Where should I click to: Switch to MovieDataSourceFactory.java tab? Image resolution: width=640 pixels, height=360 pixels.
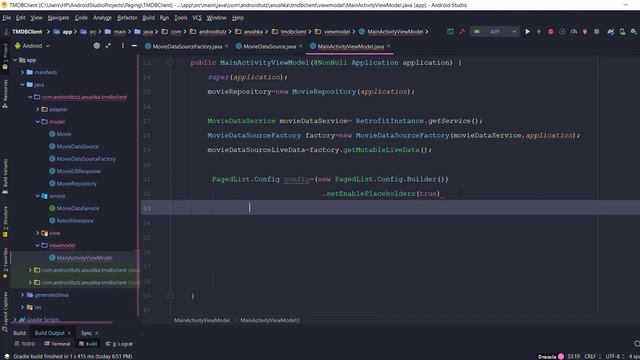click(187, 47)
